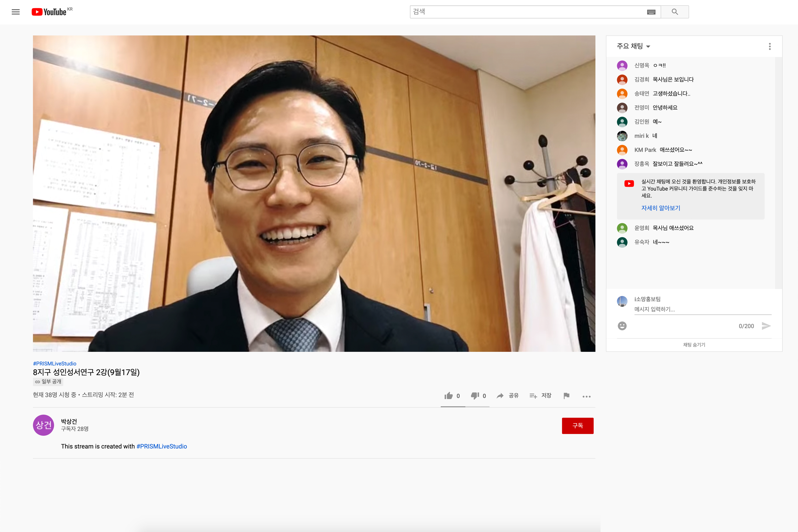Click the video title 8지구 성인성서연구 2강
This screenshot has width=798, height=532.
click(86, 372)
